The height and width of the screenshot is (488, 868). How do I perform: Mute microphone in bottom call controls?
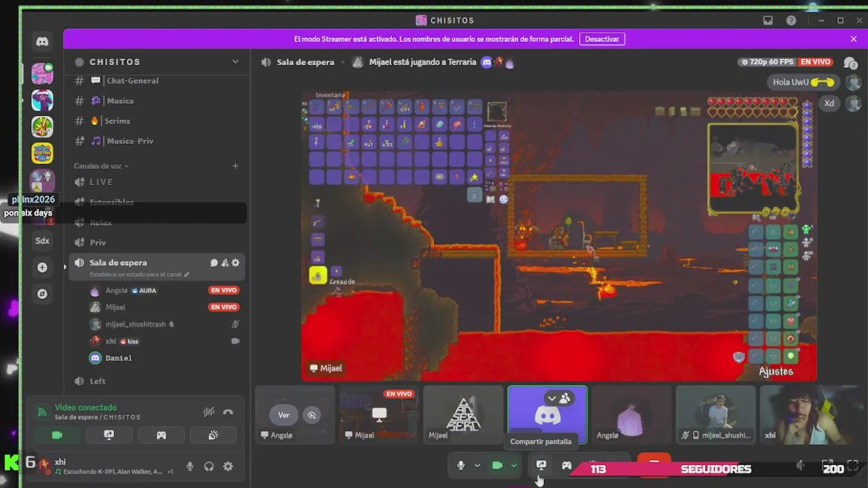[x=461, y=466]
